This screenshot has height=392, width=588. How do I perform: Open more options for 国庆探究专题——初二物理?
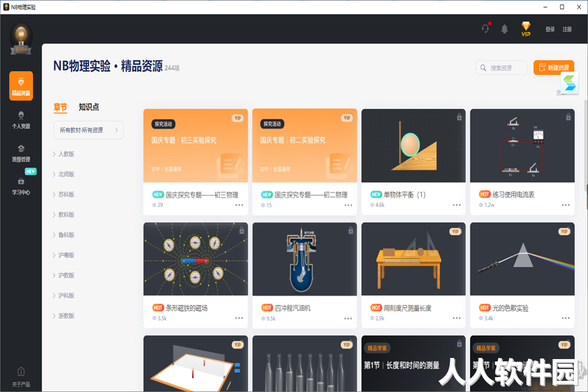(x=348, y=205)
